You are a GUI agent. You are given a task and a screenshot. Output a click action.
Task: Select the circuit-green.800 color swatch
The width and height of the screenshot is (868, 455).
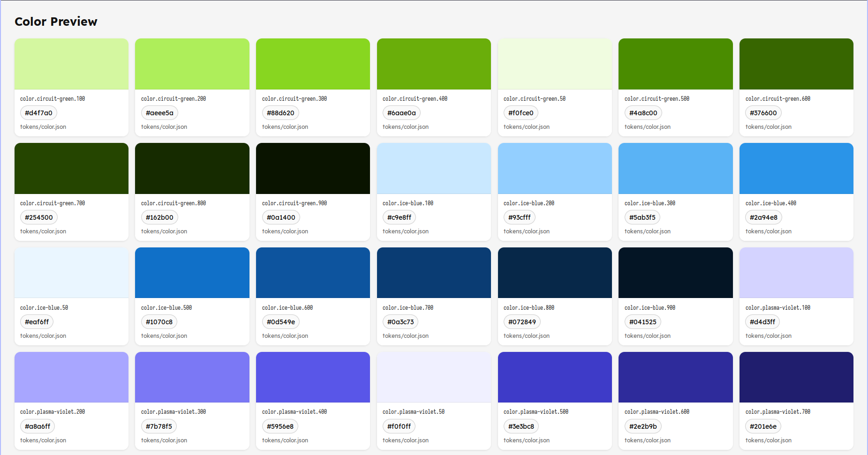pos(192,168)
